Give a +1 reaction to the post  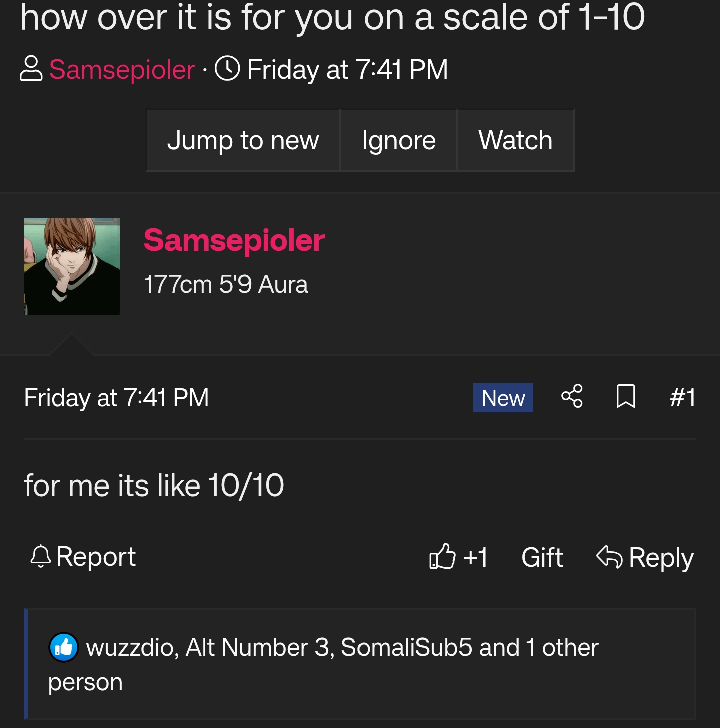point(475,557)
